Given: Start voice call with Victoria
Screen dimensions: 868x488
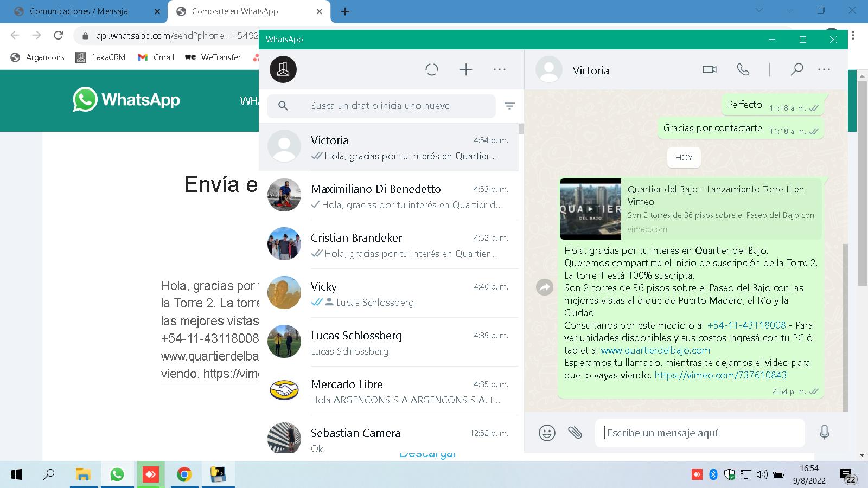Looking at the screenshot, I should (743, 69).
